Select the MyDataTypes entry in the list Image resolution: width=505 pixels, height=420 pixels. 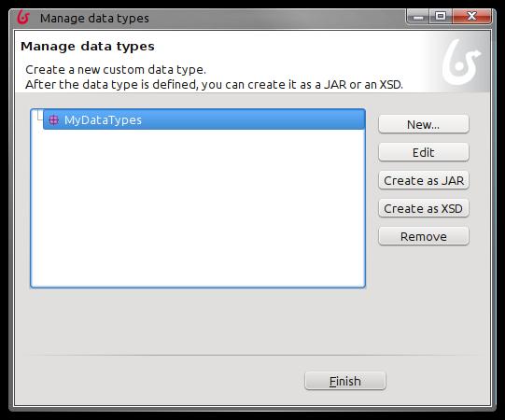[204, 119]
